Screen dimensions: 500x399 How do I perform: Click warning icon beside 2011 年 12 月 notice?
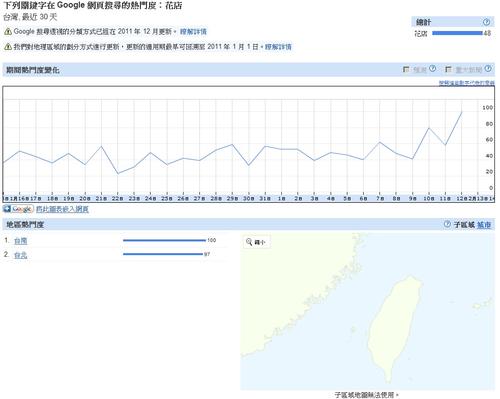pyautogui.click(x=8, y=32)
